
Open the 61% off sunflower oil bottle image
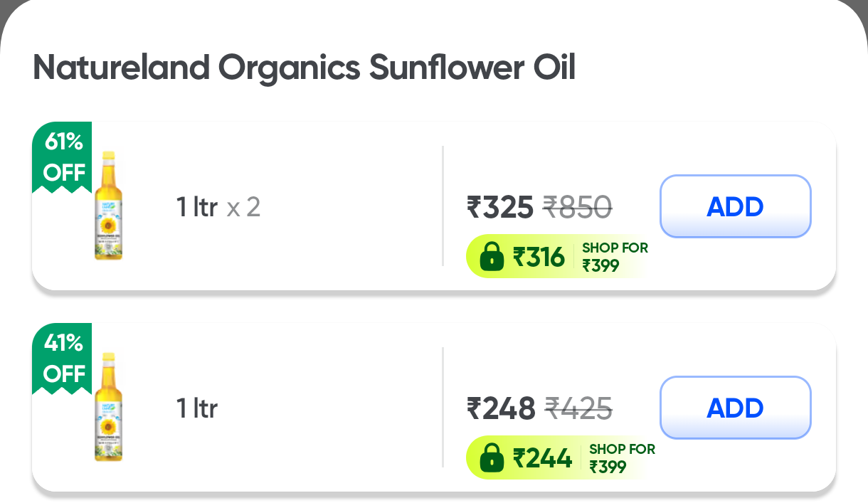coord(108,206)
